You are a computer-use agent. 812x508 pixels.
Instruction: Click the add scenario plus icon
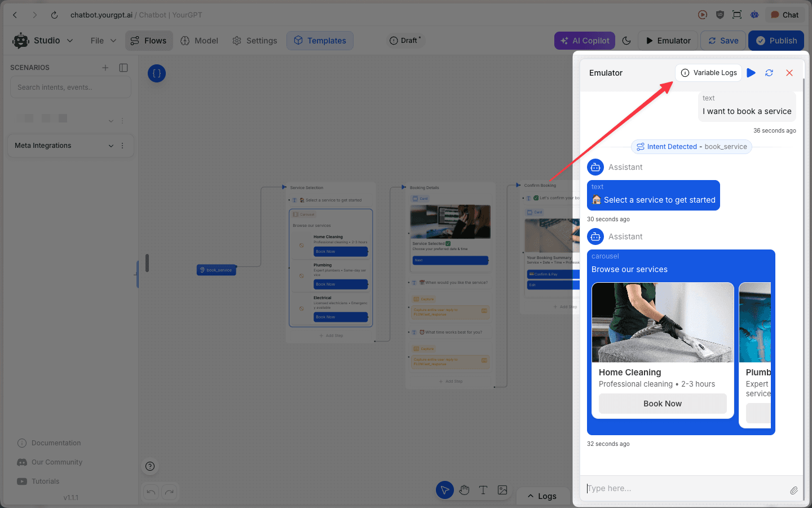[105, 68]
